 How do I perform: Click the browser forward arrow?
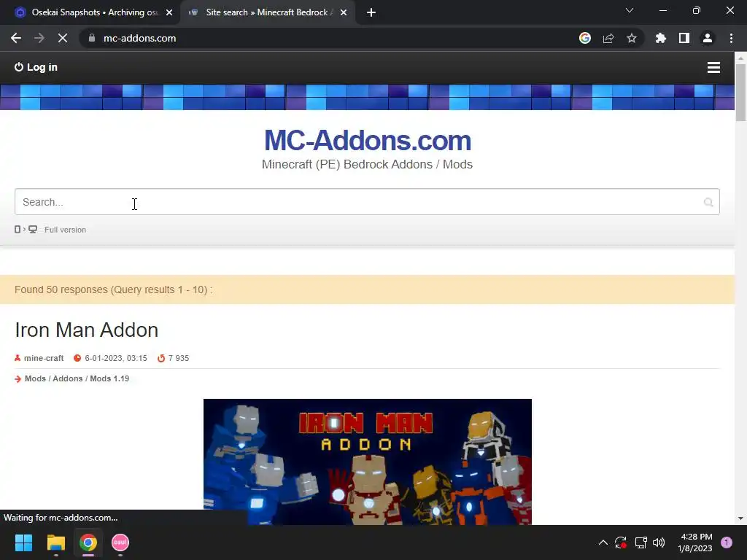click(x=39, y=38)
